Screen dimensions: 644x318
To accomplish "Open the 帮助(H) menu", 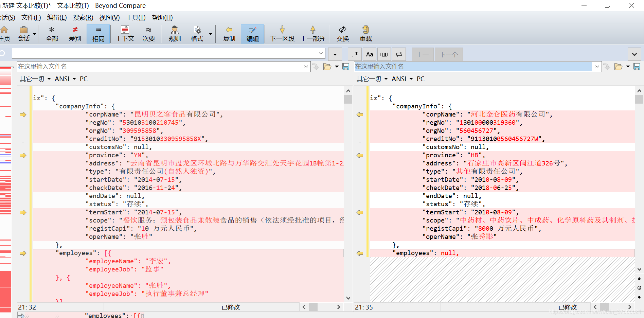I will (162, 18).
